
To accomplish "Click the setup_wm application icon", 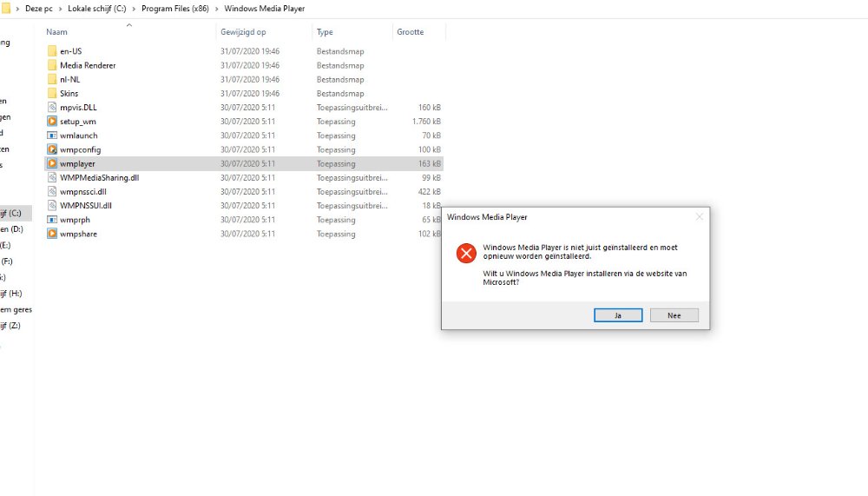I will 52,122.
